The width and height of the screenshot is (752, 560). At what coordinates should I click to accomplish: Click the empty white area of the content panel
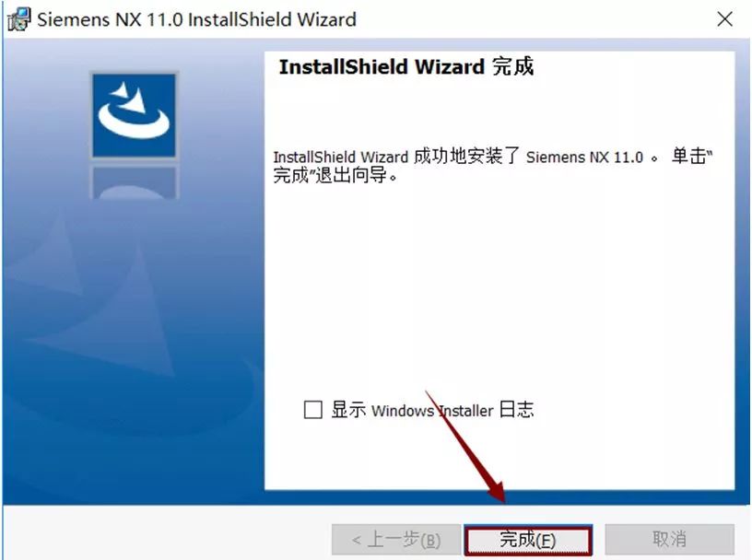(499, 287)
